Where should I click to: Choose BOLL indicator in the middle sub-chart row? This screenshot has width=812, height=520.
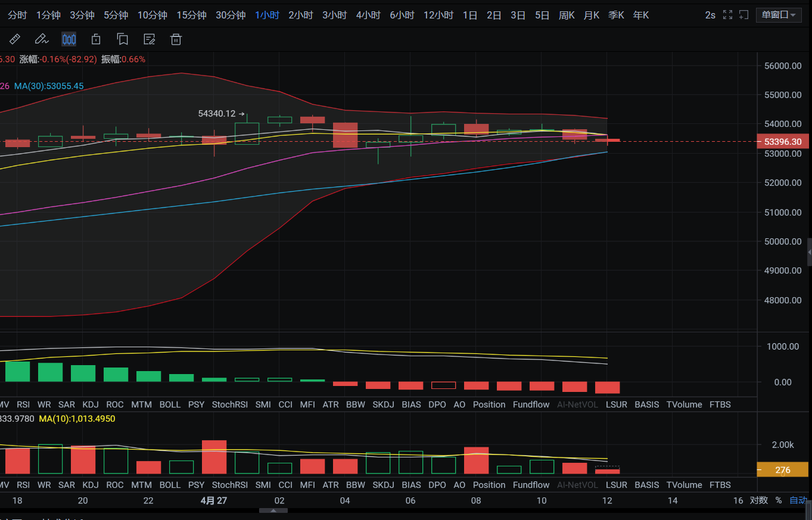pos(170,404)
